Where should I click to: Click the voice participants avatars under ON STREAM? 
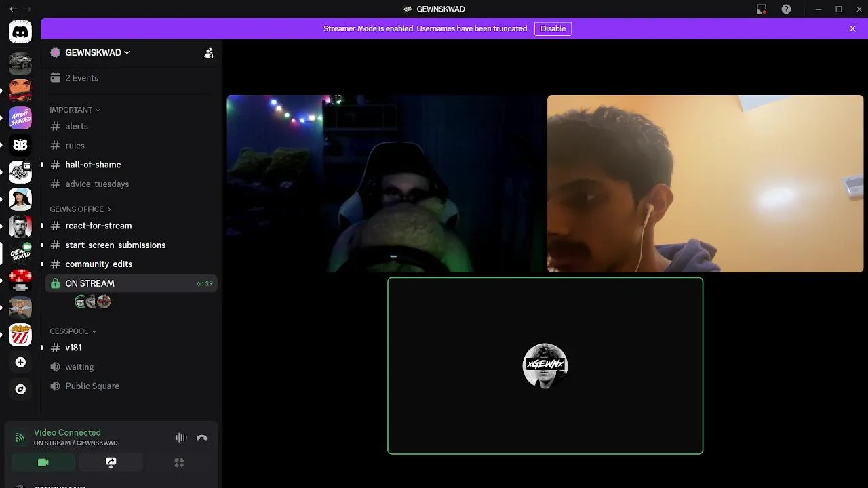point(92,302)
